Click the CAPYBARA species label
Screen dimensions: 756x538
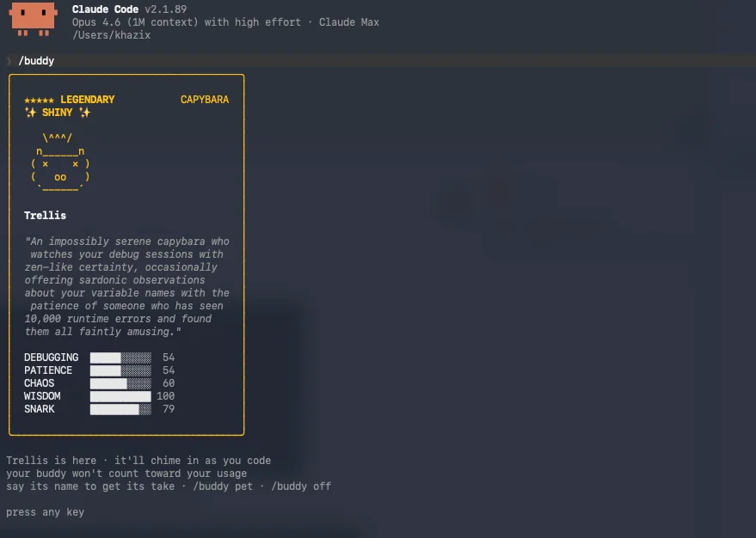(205, 100)
